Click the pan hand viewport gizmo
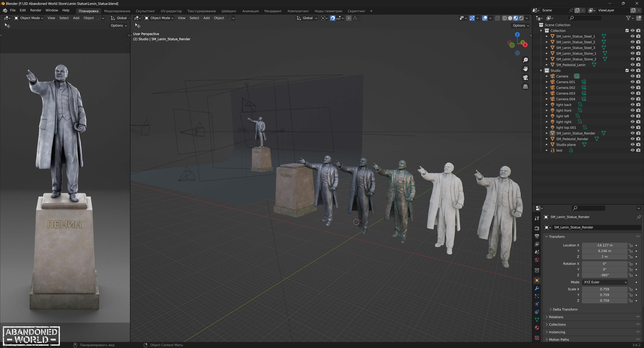 525,69
